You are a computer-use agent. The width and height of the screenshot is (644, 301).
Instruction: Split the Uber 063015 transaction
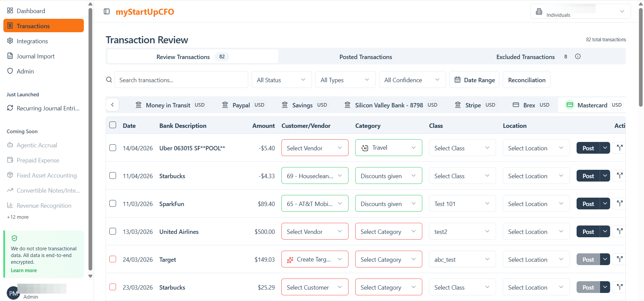[x=620, y=148]
